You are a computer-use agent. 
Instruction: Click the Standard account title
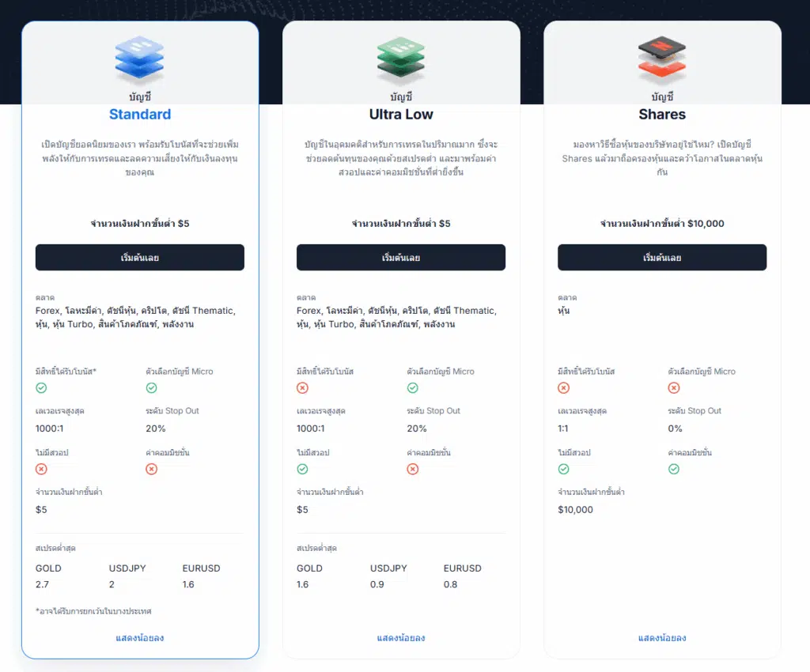click(x=139, y=114)
